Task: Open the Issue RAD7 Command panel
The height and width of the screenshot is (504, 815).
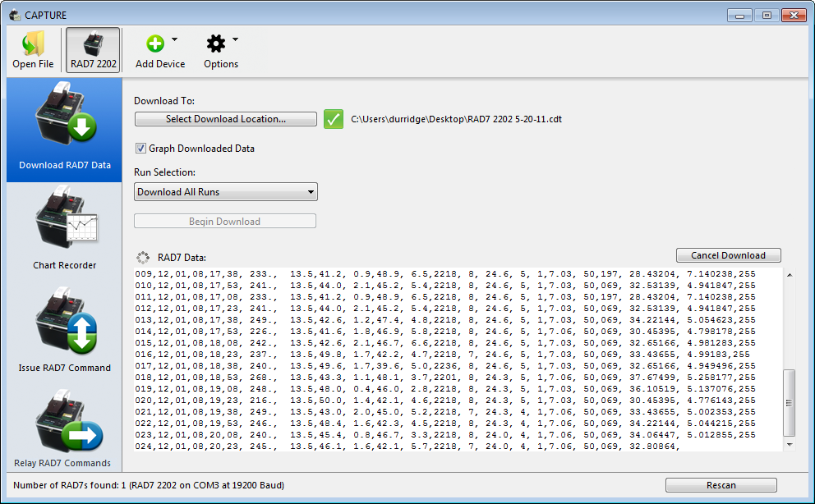Action: click(64, 330)
